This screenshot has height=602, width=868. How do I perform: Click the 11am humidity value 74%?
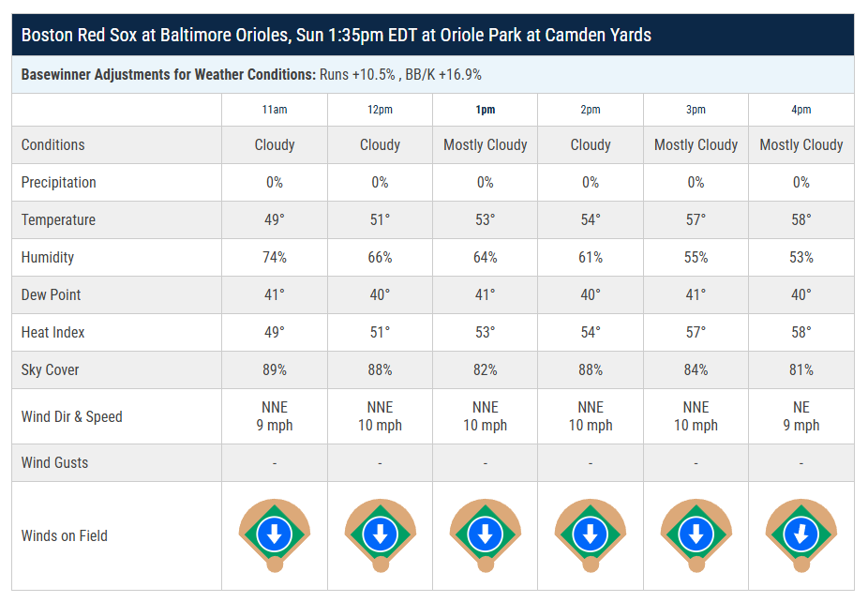[275, 257]
